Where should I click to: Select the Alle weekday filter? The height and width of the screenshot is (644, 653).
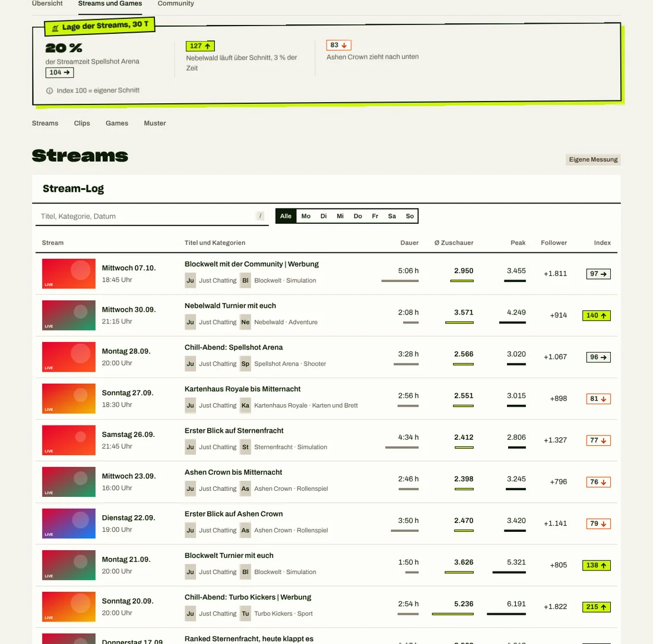pyautogui.click(x=286, y=216)
